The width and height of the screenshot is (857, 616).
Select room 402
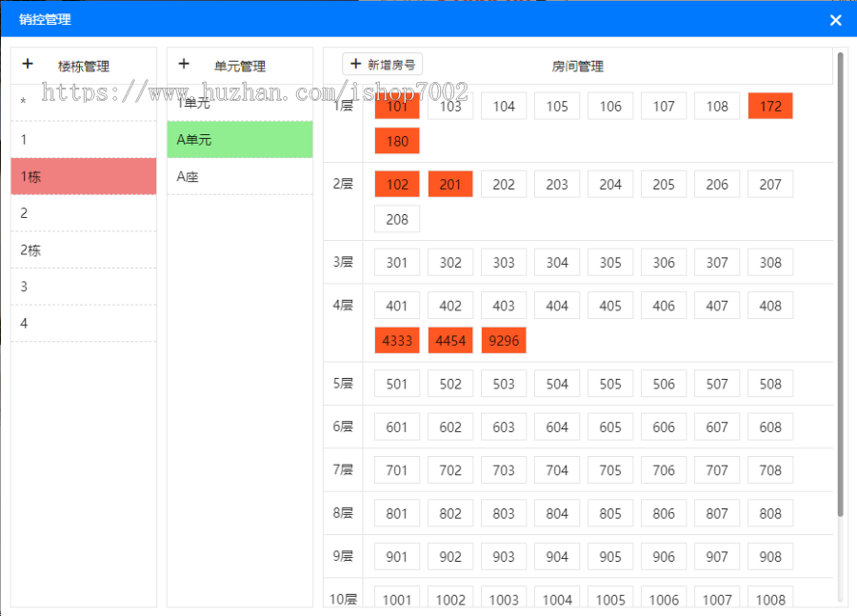[450, 306]
